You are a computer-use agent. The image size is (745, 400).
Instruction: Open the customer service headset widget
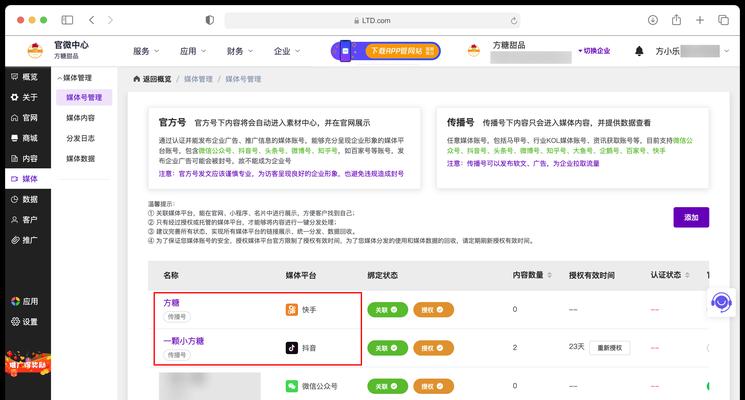click(x=721, y=302)
